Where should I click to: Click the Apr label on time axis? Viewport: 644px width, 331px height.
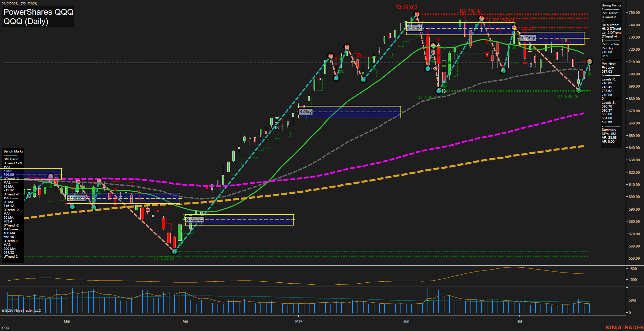(x=185, y=321)
